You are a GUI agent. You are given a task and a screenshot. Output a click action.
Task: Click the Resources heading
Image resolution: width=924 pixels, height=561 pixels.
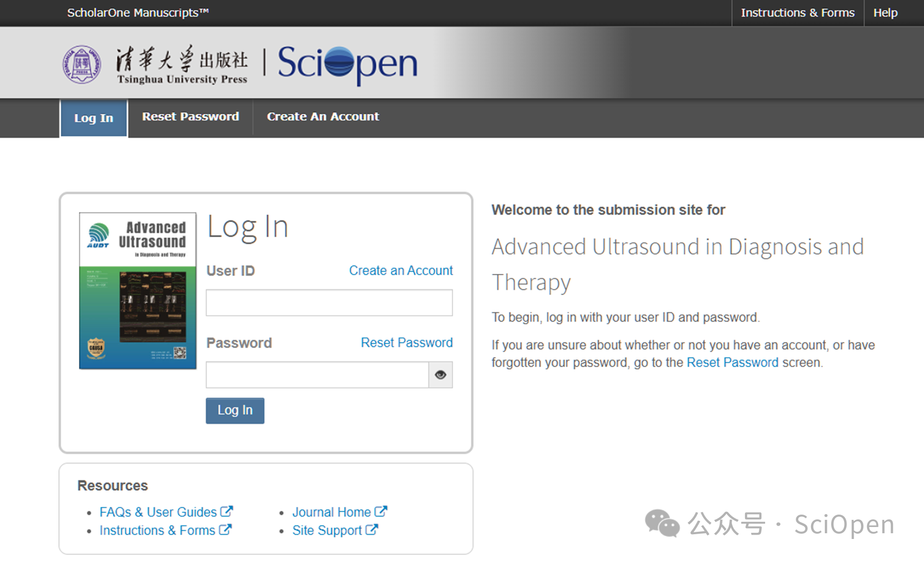click(x=112, y=486)
